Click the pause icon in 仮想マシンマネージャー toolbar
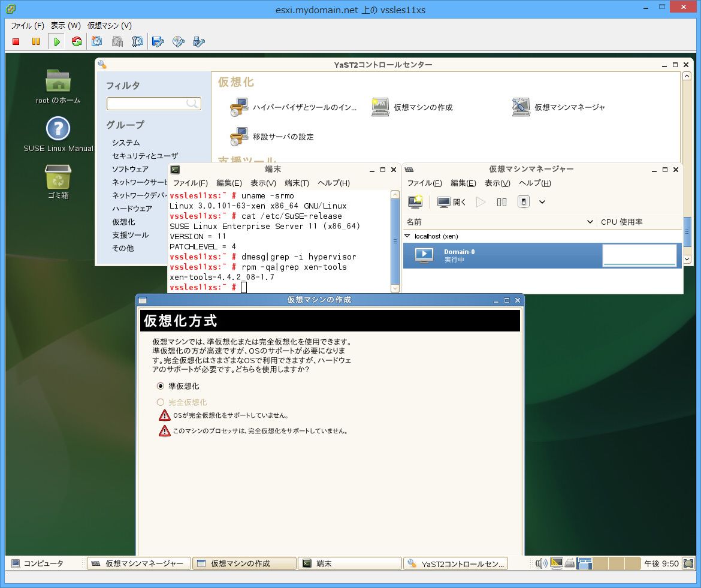The image size is (701, 588). click(x=501, y=202)
